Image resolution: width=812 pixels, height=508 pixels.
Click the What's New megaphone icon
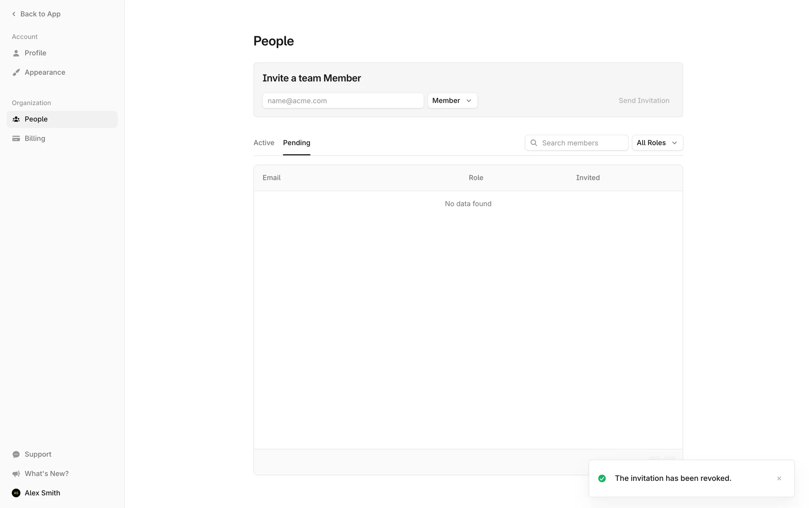(x=16, y=474)
